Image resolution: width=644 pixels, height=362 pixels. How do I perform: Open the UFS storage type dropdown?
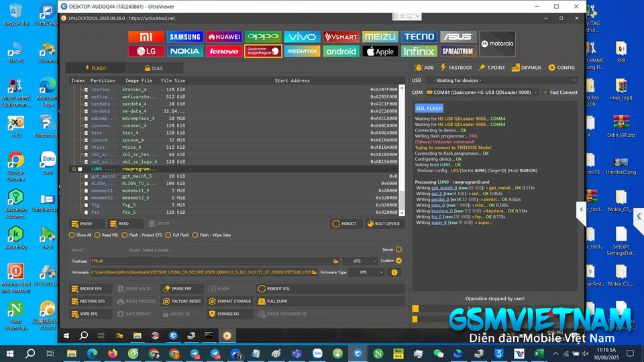click(360, 261)
